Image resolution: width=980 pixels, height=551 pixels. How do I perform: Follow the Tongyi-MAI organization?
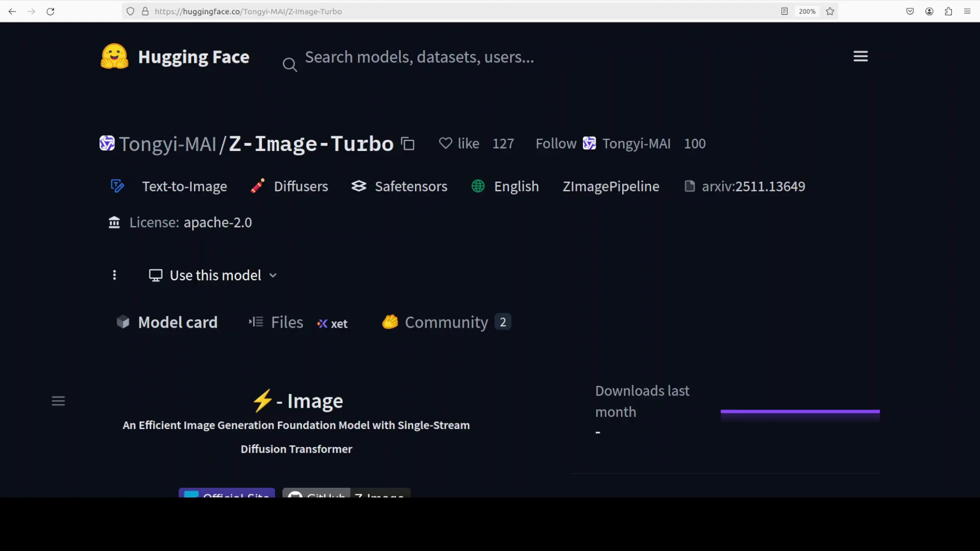point(555,143)
